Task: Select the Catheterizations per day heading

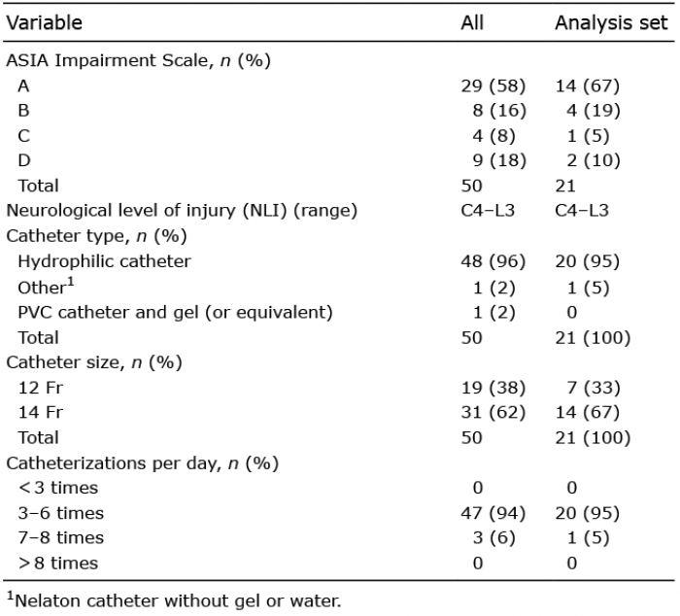Action: (x=142, y=463)
